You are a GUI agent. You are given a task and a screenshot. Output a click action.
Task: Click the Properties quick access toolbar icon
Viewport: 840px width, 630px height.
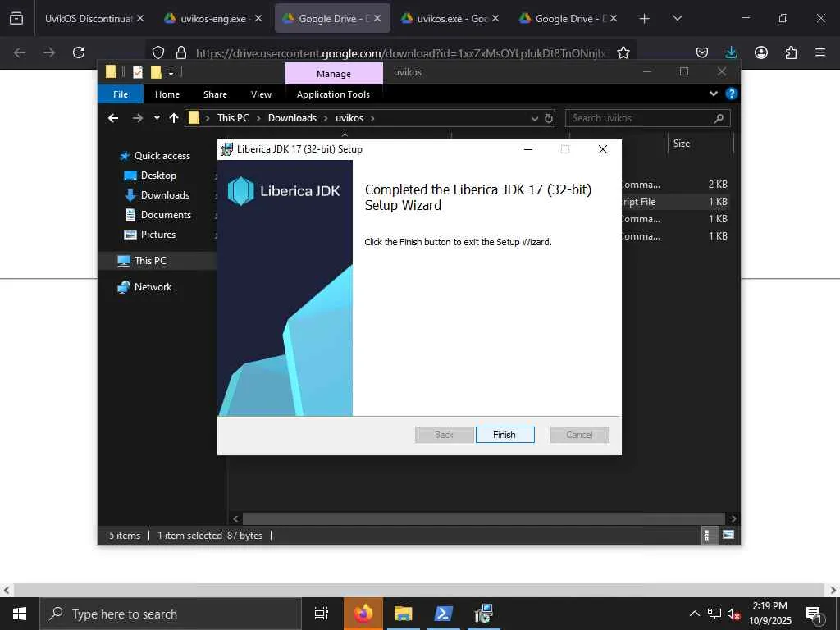(x=138, y=72)
